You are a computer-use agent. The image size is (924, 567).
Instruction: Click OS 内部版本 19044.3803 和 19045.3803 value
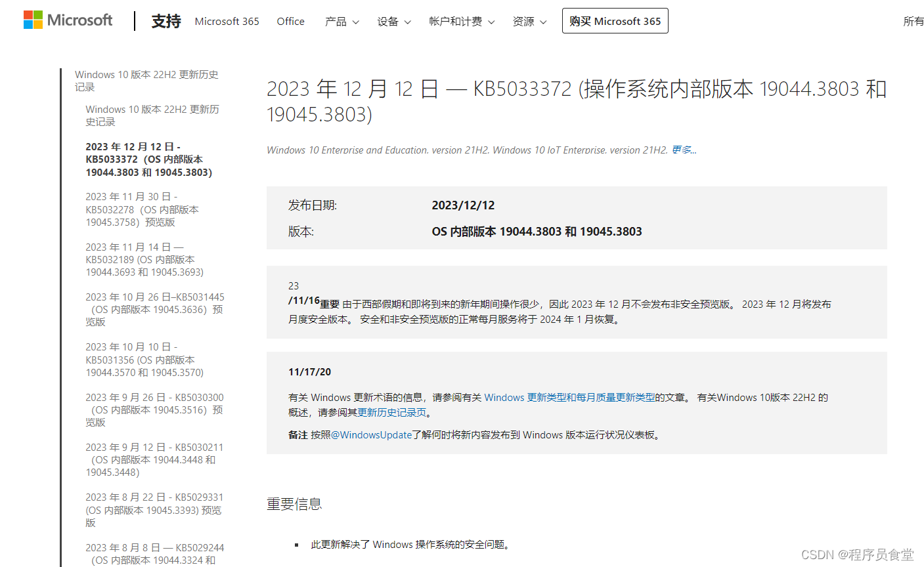[x=537, y=232]
